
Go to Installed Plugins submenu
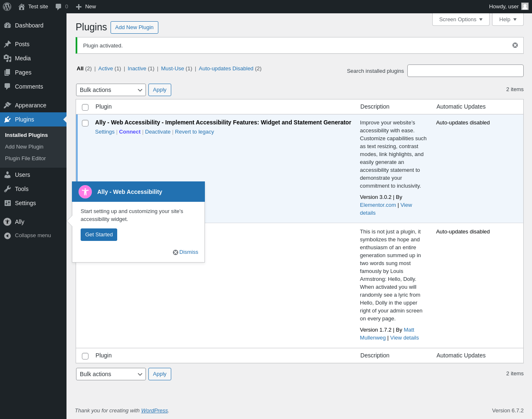click(x=26, y=135)
